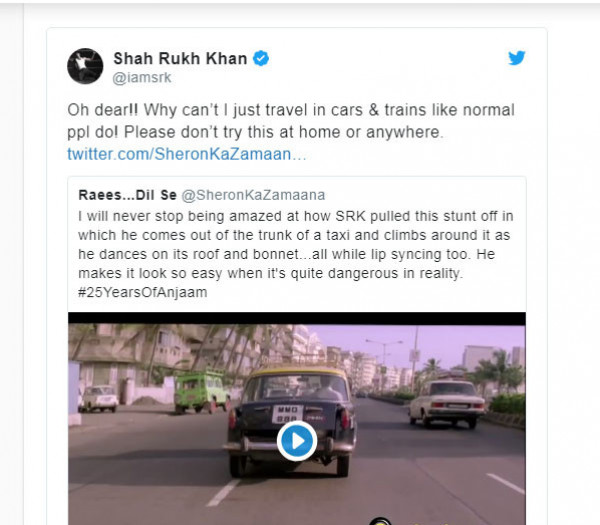Open the twitter.com/SheronKaZamaan link
Screen dimensions: 600x525
tap(186, 154)
